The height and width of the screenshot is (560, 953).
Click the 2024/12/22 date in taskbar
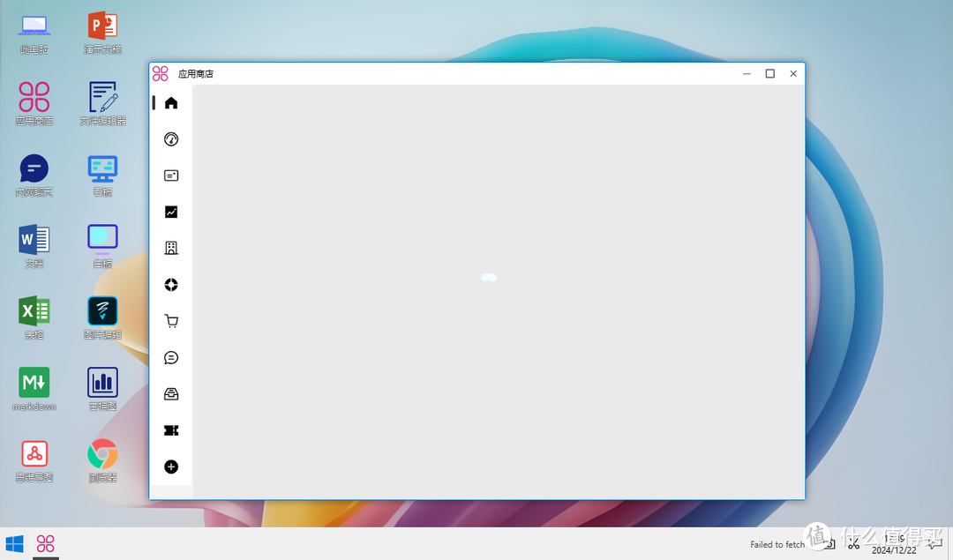(x=894, y=550)
